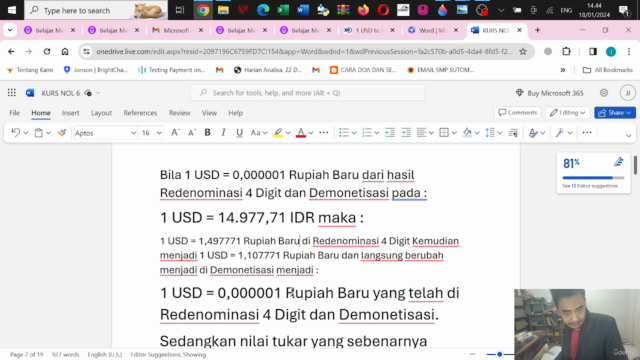The height and width of the screenshot is (360, 640).
Task: Click Buy Microsoft 365
Action: [x=549, y=93]
